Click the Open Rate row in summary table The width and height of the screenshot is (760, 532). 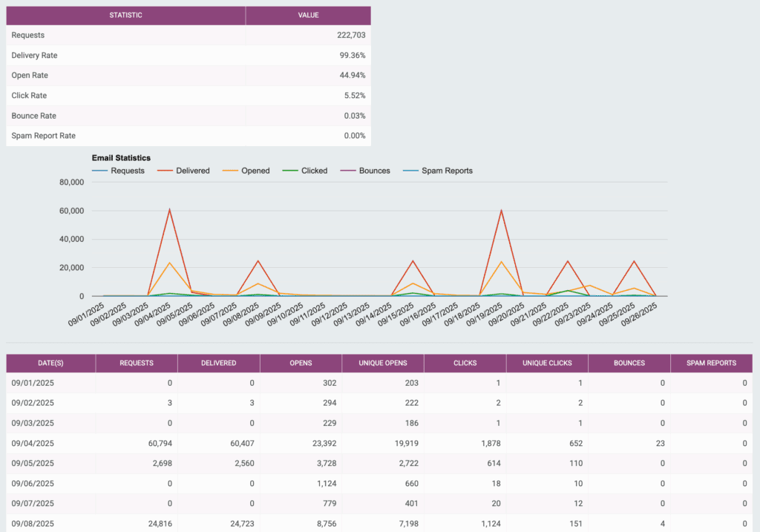pos(30,75)
